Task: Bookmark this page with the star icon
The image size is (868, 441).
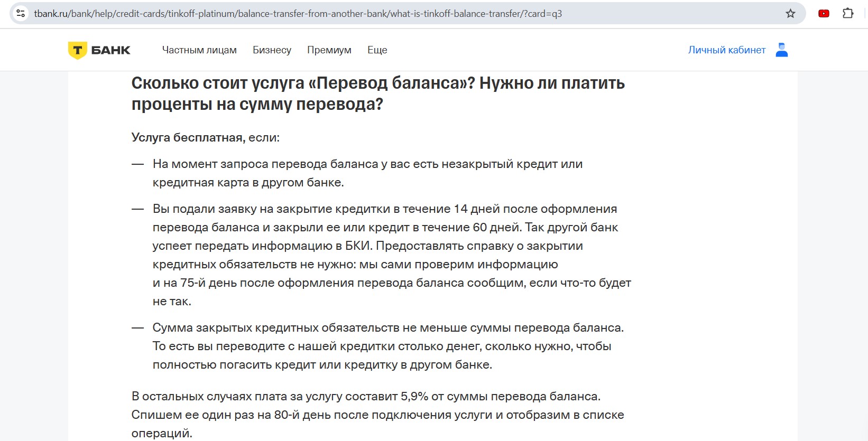Action: (x=790, y=14)
